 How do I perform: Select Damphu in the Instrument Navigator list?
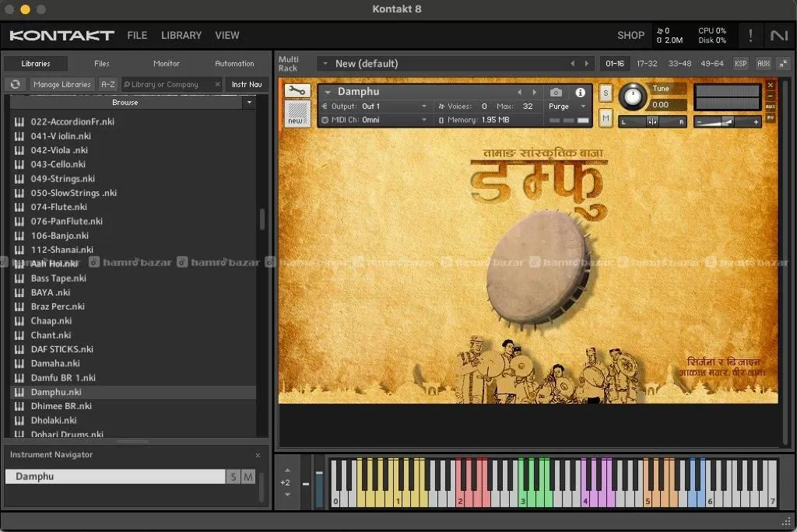(x=115, y=477)
